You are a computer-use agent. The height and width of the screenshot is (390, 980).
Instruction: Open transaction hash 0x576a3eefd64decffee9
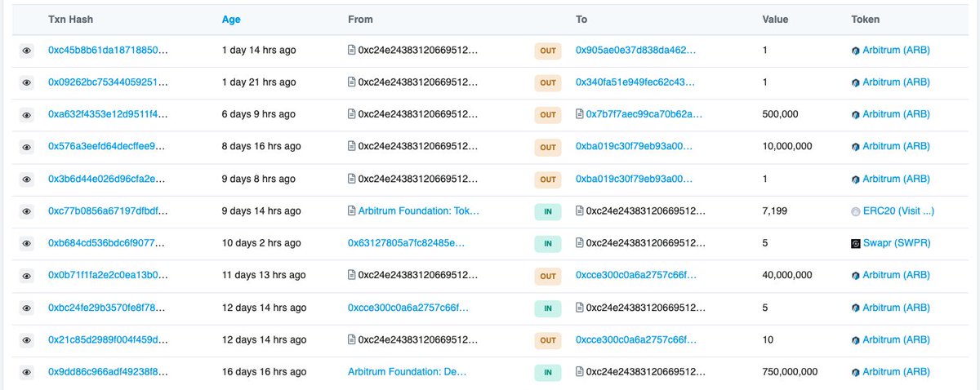(108, 147)
